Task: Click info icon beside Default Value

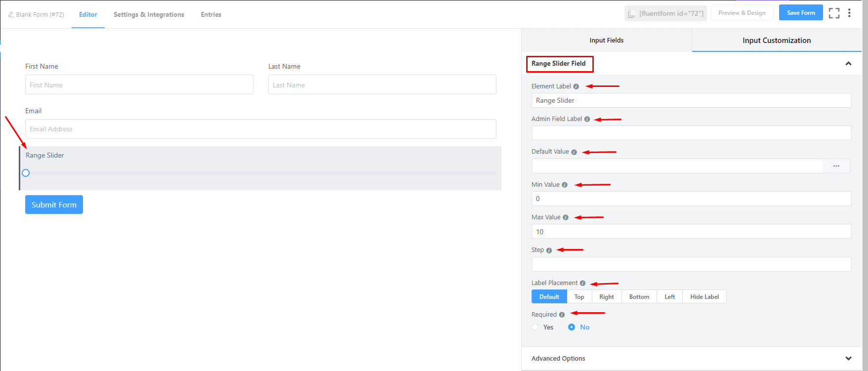Action: point(574,152)
